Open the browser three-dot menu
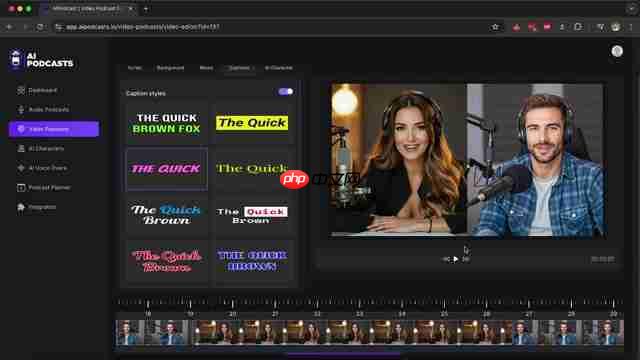The image size is (640, 360). (x=631, y=27)
